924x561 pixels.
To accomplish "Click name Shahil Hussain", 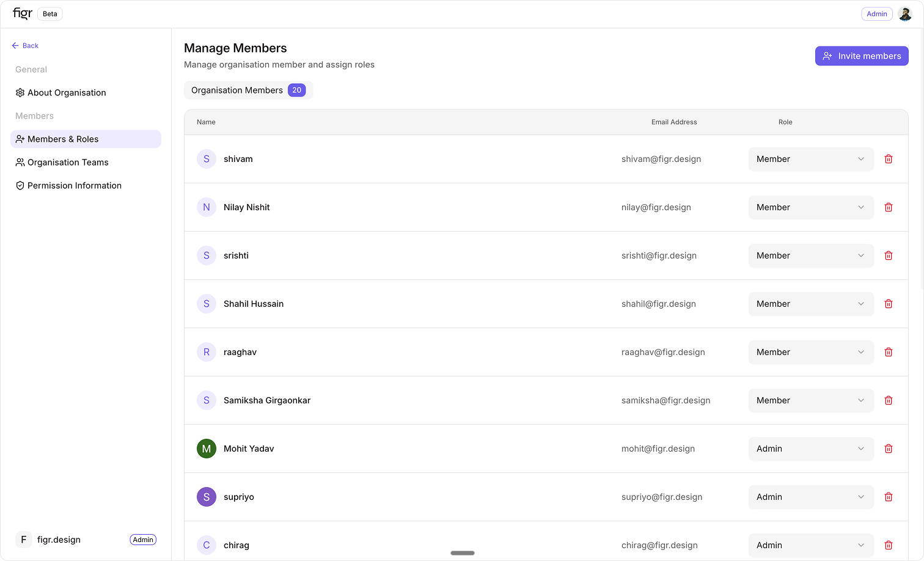I will (254, 304).
